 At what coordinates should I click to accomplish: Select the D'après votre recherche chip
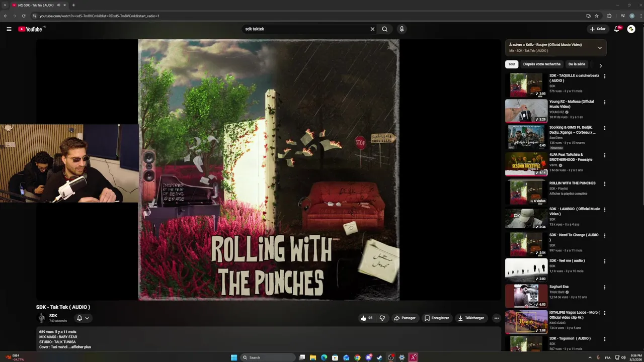[x=542, y=64]
